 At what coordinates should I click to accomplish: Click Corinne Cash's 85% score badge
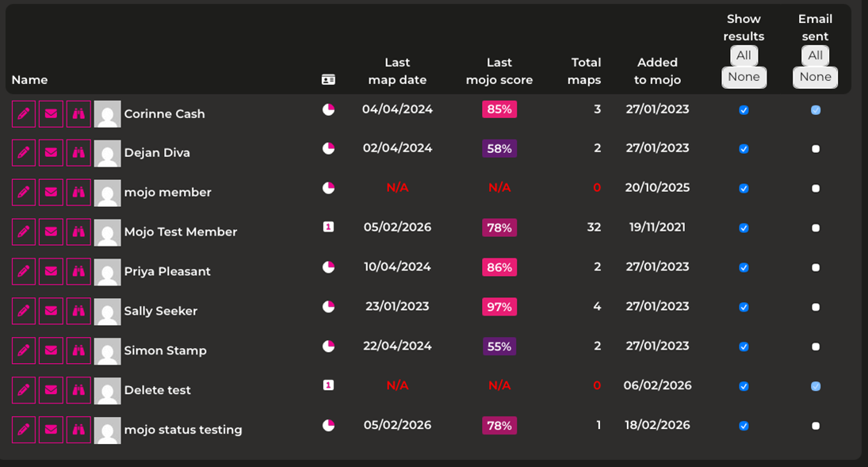coord(499,109)
